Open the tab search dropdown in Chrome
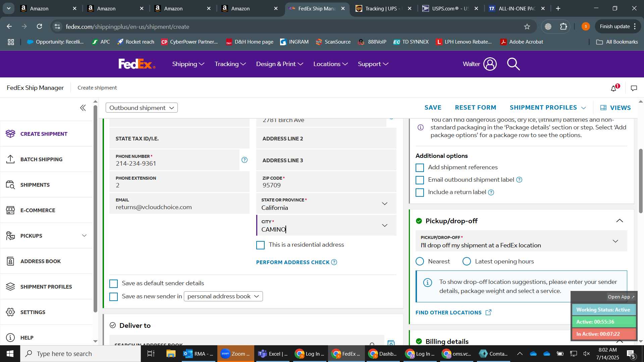Viewport: 644px width, 362px height. 8,8
